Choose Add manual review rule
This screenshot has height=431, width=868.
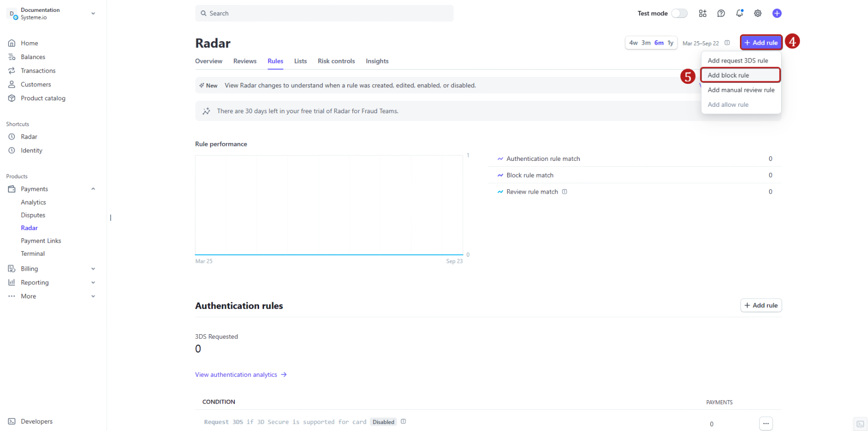click(x=741, y=90)
